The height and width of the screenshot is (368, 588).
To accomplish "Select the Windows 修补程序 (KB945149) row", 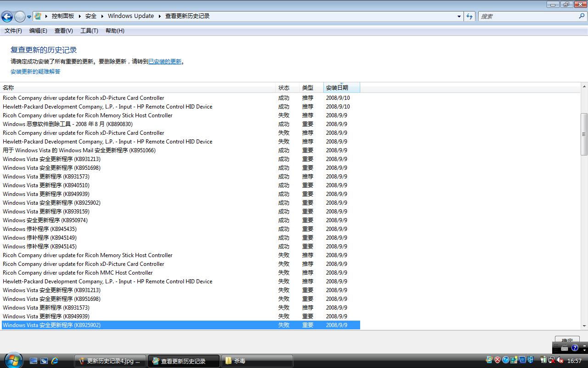I will coord(180,238).
